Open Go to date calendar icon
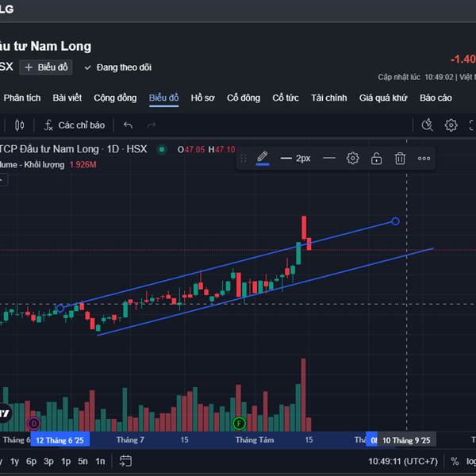 pos(125,461)
